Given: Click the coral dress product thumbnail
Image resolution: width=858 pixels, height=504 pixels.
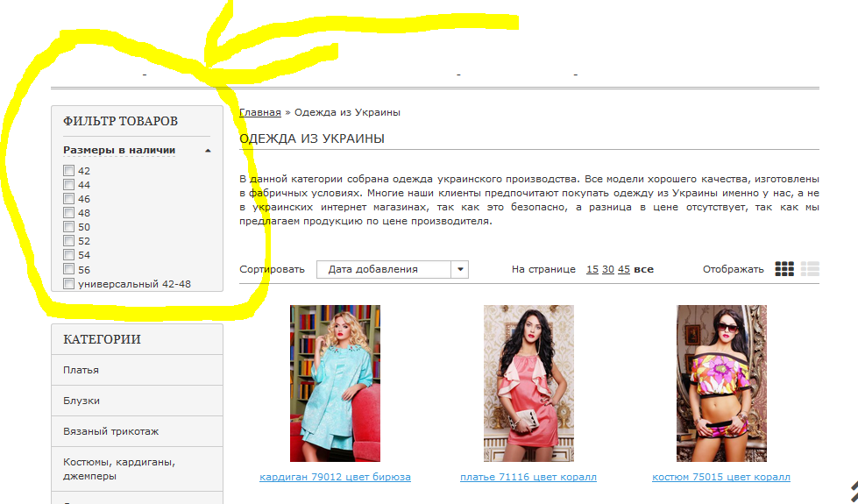Looking at the screenshot, I should (528, 383).
